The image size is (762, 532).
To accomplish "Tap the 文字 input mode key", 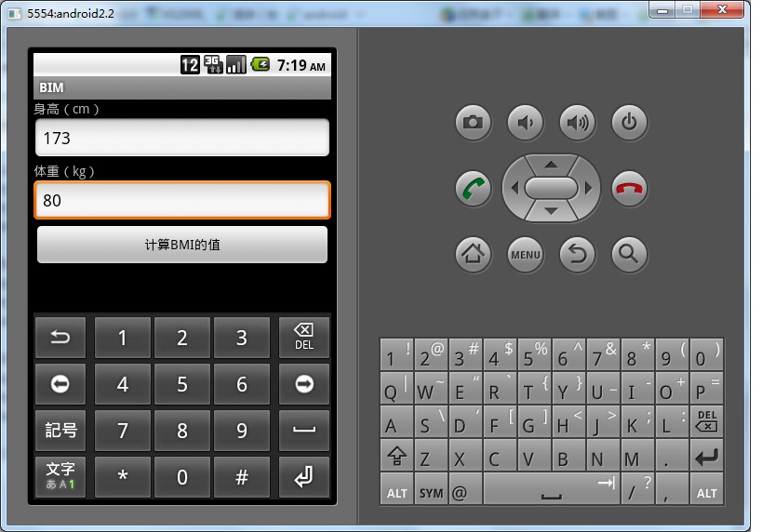I will (x=60, y=477).
